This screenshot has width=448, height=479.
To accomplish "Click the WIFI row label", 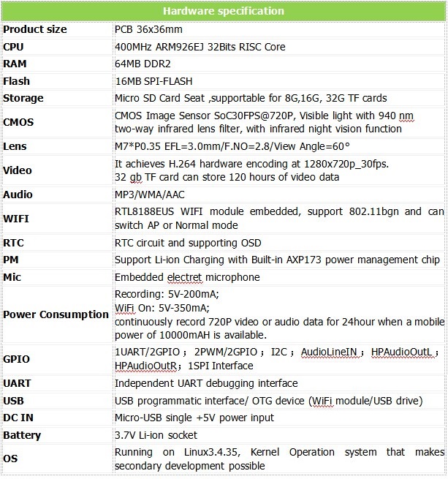I will (16, 219).
